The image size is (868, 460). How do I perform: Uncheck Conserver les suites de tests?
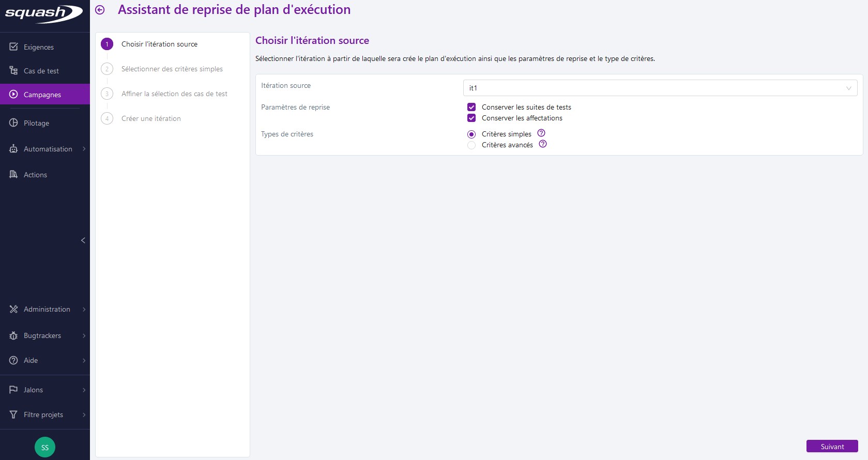[x=471, y=107]
